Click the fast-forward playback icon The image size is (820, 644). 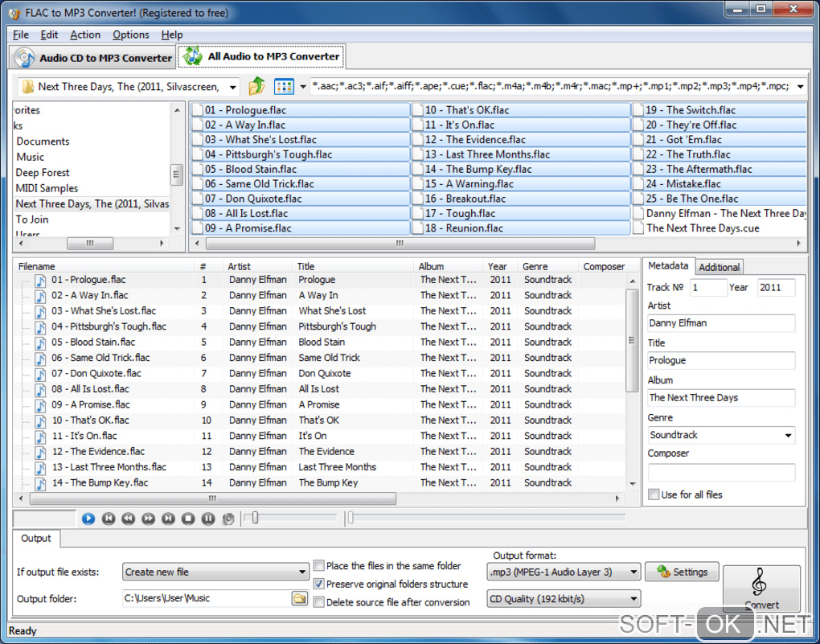(149, 519)
